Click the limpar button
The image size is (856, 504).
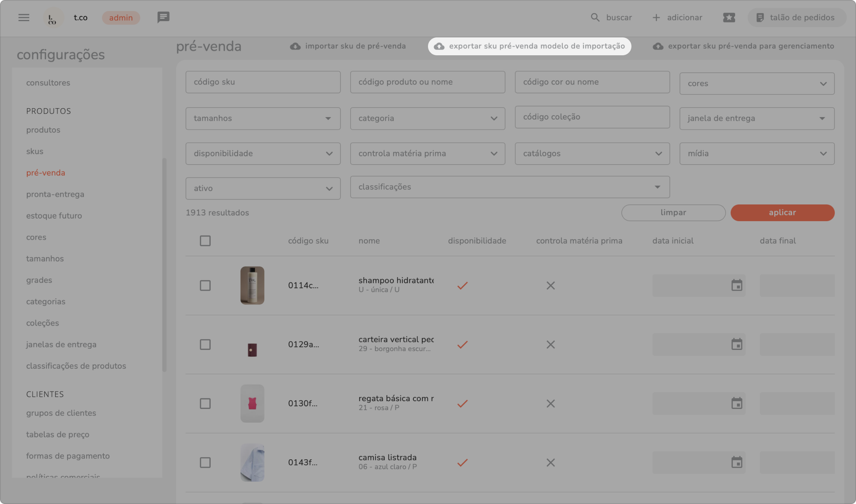(x=673, y=213)
